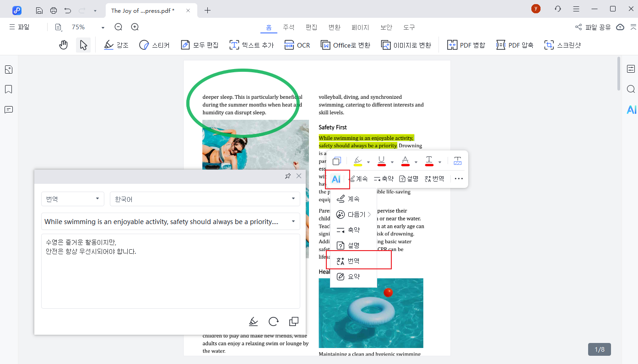Open the yellow highlight color dropdown
Image resolution: width=638 pixels, height=364 pixels.
368,161
